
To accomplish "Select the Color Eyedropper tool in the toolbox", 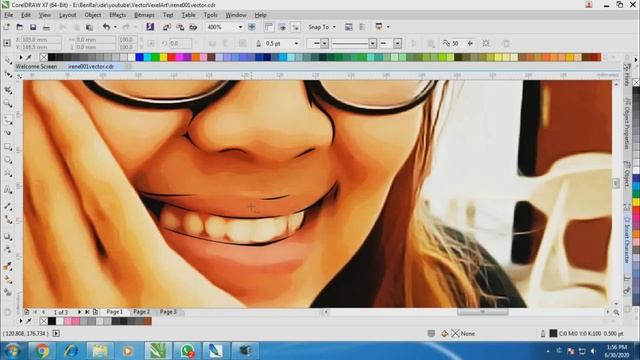I will tap(8, 267).
